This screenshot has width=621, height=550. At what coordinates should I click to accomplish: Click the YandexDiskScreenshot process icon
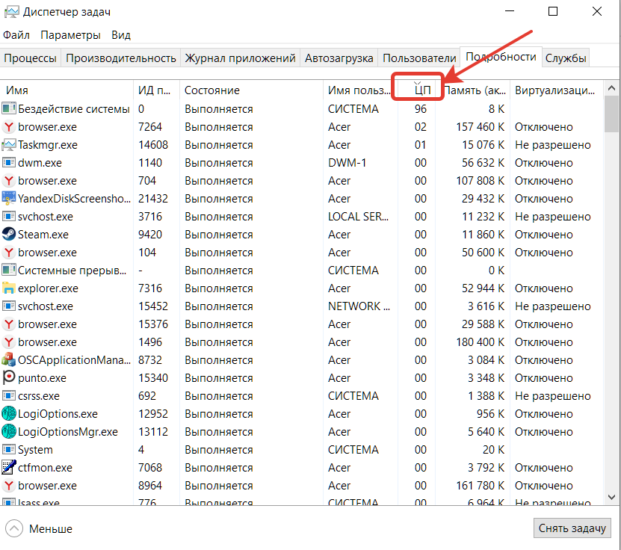9,198
